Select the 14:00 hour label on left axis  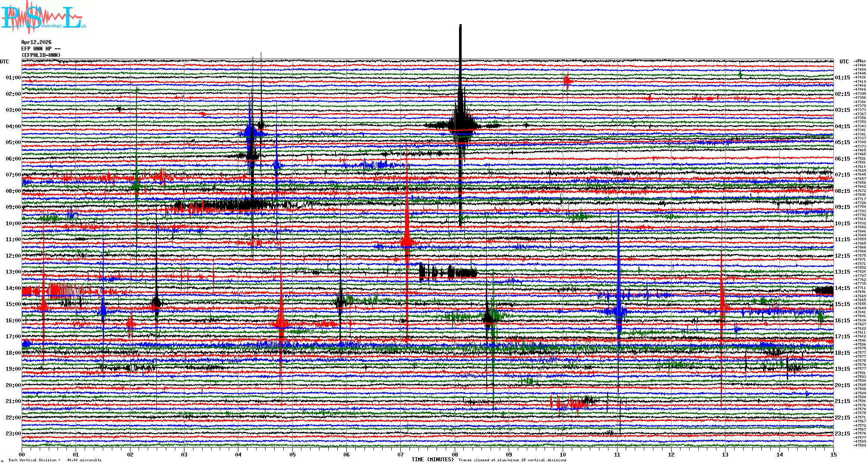[13, 288]
